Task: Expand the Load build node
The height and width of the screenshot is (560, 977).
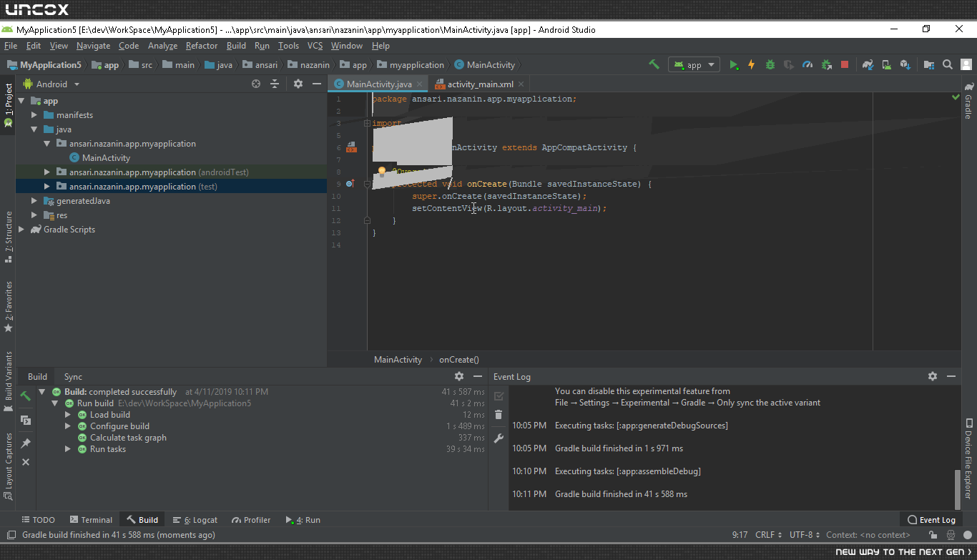Action: point(68,415)
